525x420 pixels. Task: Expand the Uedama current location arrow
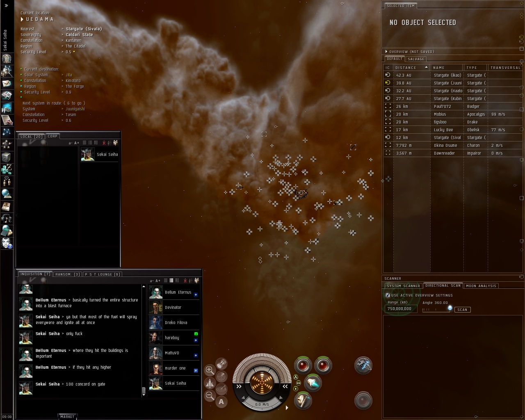22,19
